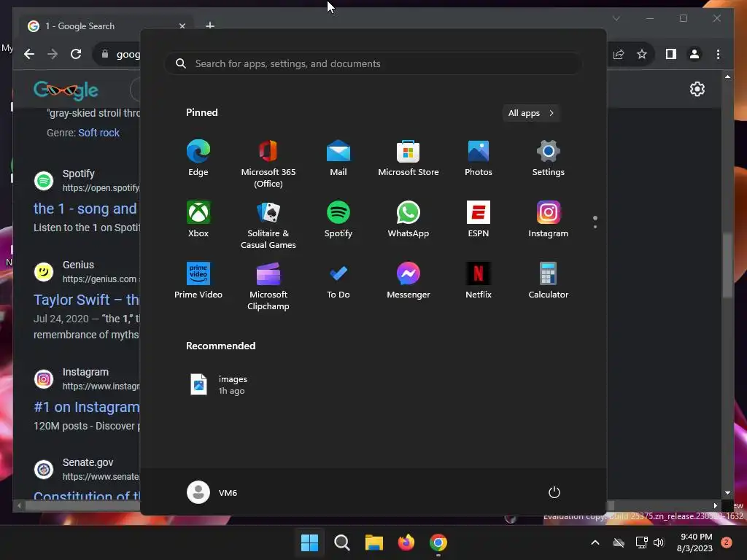Open Edge from pinned apps
Viewport: 747px width, 560px height.
point(198,158)
